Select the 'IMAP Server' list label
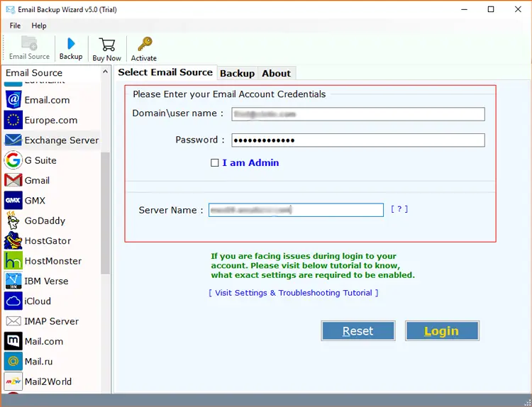 (51, 321)
